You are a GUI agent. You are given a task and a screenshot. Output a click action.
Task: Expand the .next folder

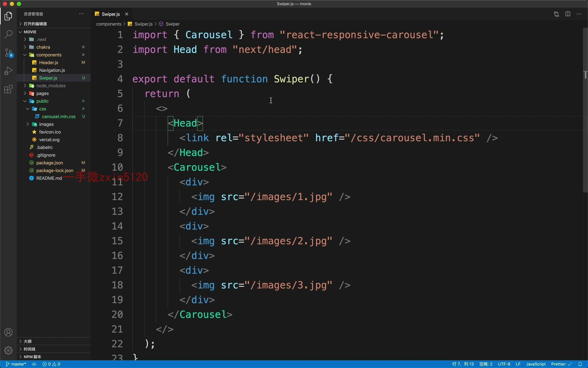(54, 40)
